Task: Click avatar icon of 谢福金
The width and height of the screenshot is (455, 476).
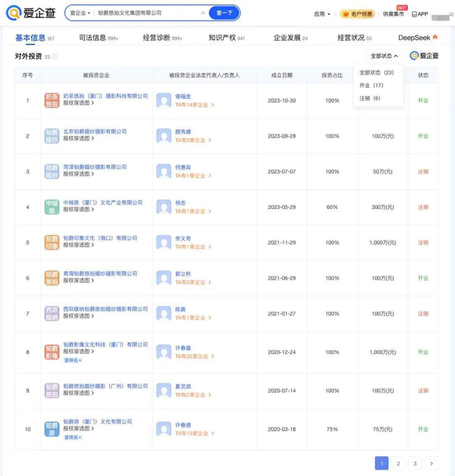Action: (164, 101)
